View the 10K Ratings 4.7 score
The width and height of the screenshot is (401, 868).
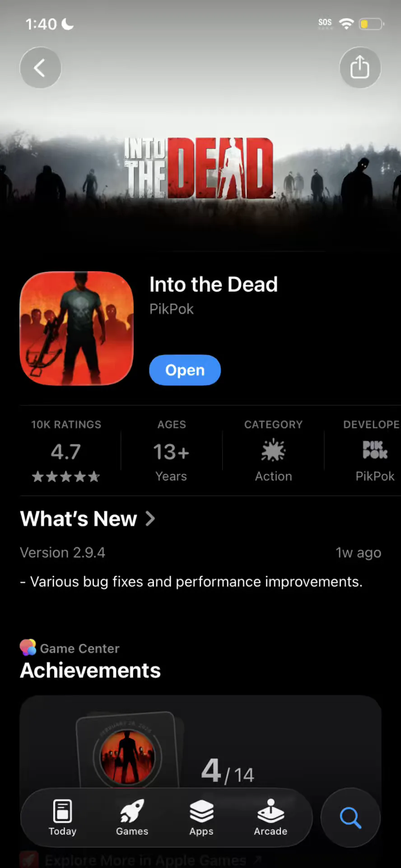66,452
